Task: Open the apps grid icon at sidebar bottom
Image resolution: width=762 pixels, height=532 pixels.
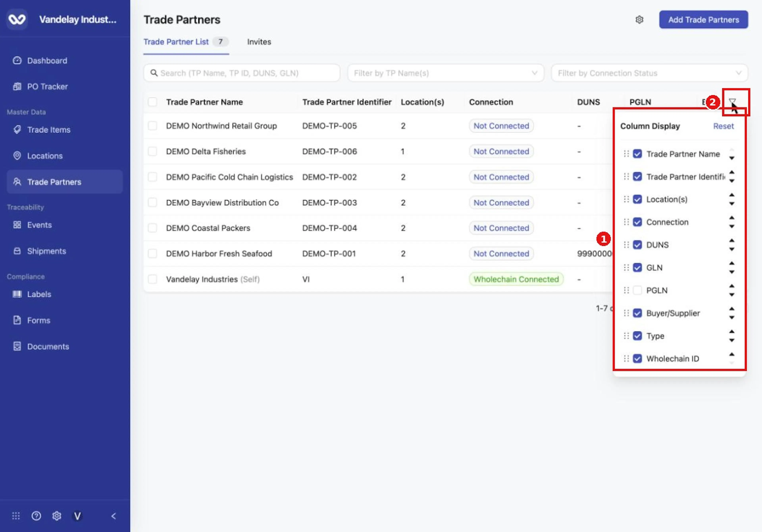Action: 16,516
